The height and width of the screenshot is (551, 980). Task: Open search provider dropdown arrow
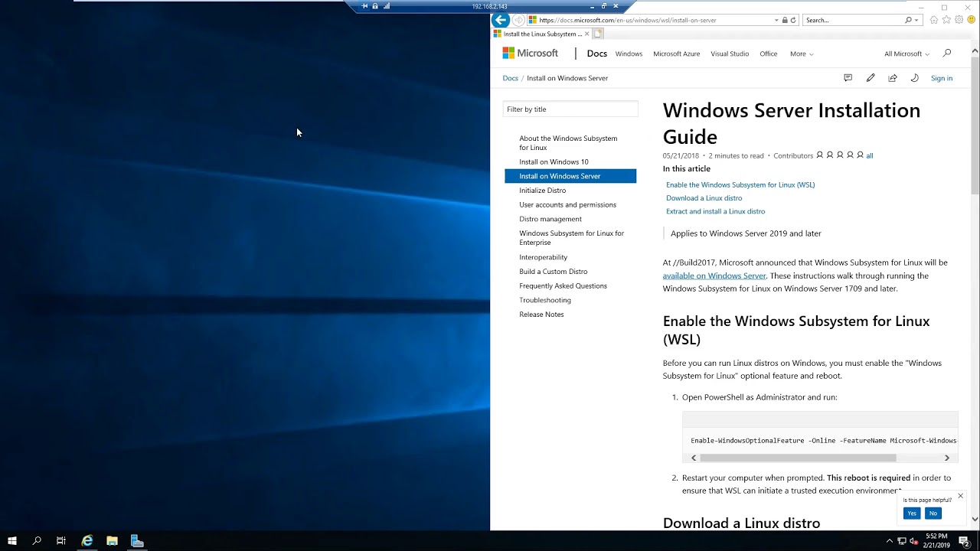(x=916, y=20)
